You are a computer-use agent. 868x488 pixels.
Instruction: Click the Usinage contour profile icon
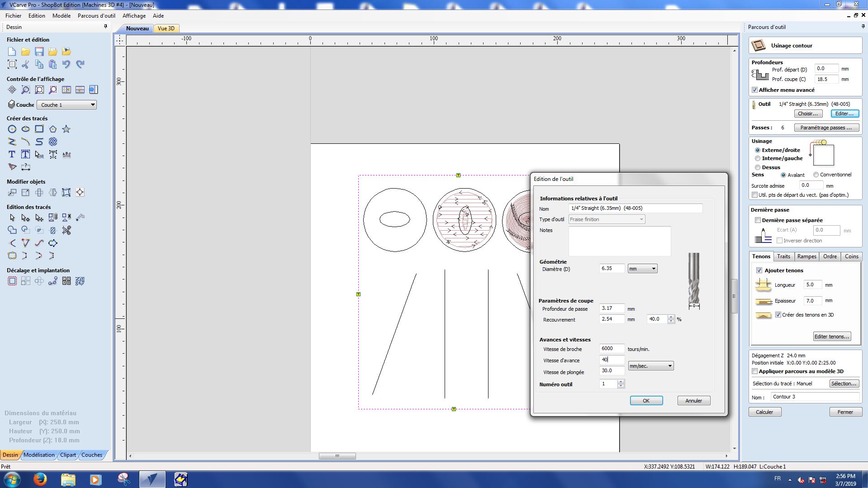759,45
